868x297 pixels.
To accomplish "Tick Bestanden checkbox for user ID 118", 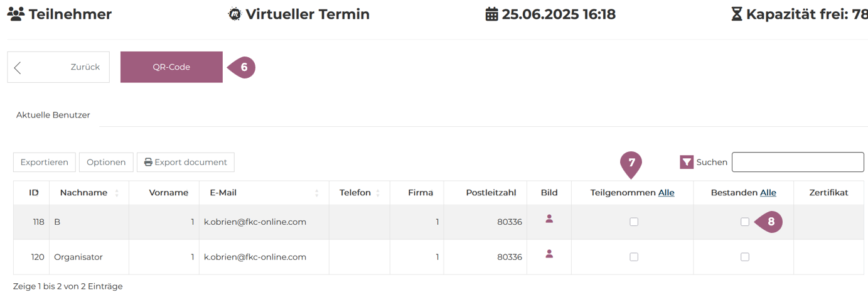I will click(745, 222).
